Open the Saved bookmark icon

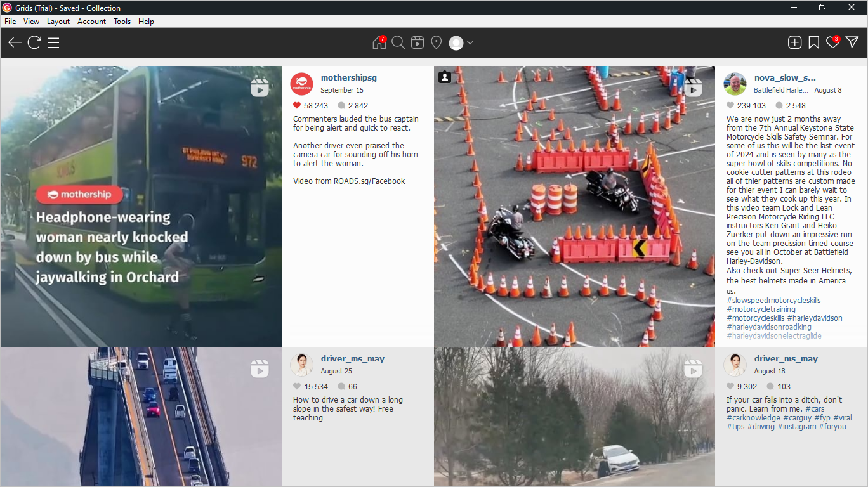(813, 42)
